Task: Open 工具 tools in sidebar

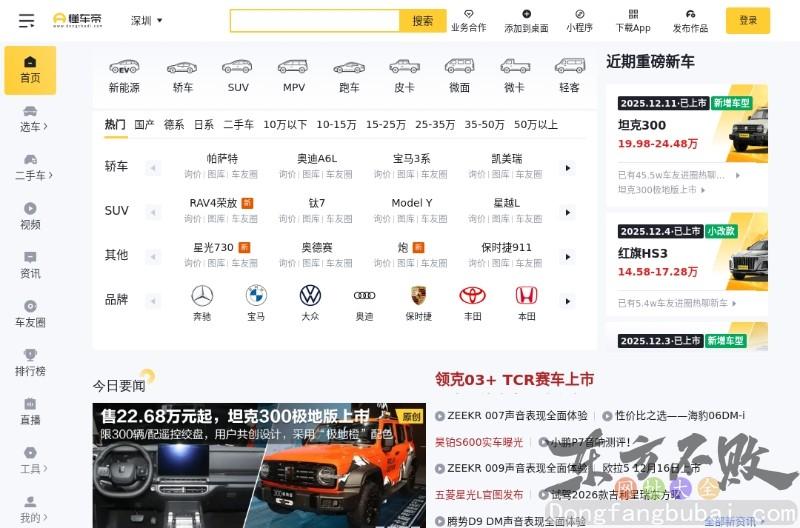Action: (x=33, y=461)
